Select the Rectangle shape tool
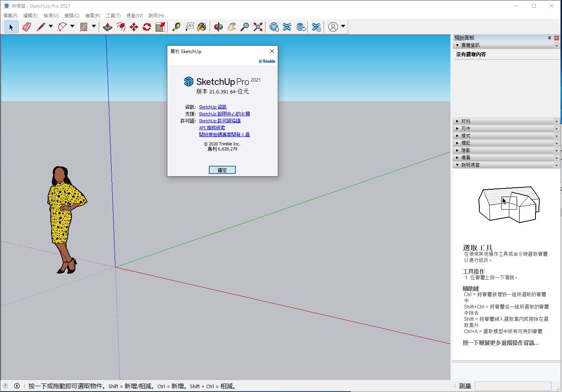Viewport: 562px width, 392px height. [84, 27]
